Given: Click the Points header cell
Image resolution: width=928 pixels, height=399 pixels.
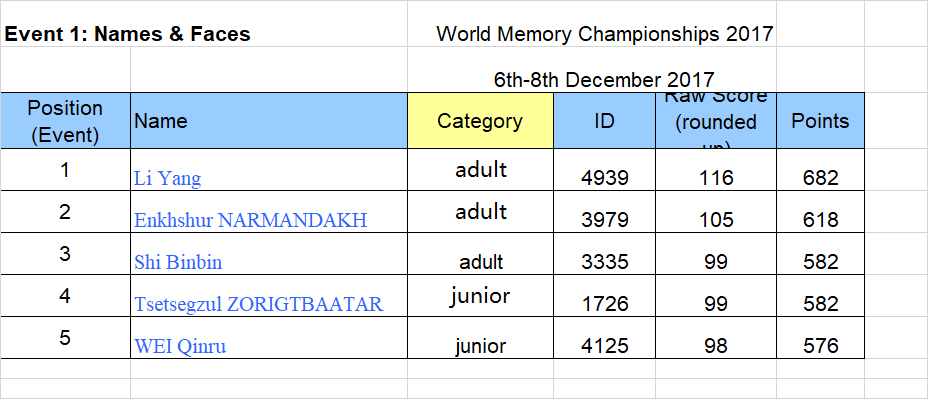Looking at the screenshot, I should [x=820, y=121].
